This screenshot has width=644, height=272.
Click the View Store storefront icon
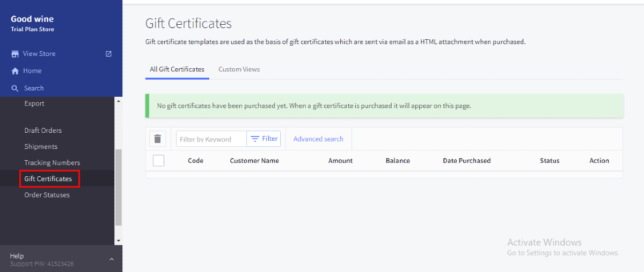click(15, 54)
